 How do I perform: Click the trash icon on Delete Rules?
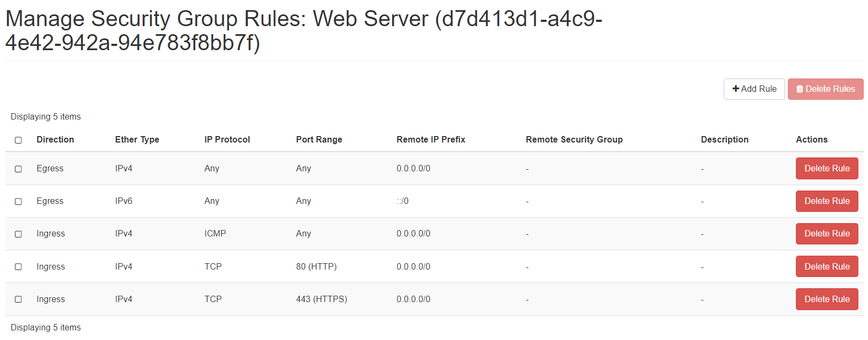[x=800, y=89]
